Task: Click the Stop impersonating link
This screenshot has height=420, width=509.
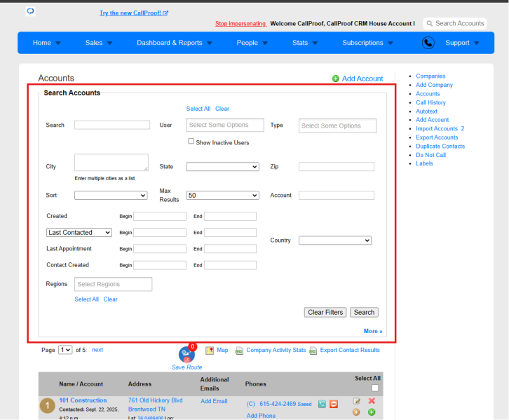Action: pyautogui.click(x=240, y=24)
